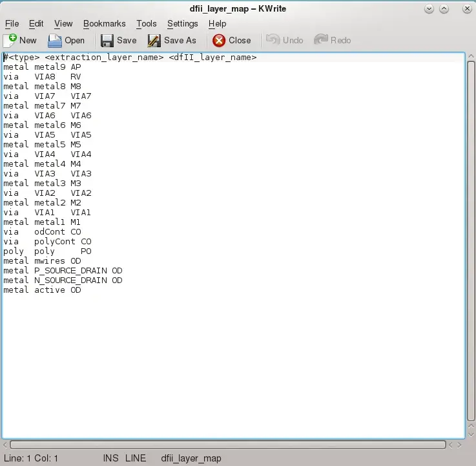Open the Tools menu
The height and width of the screenshot is (466, 476).
(147, 24)
